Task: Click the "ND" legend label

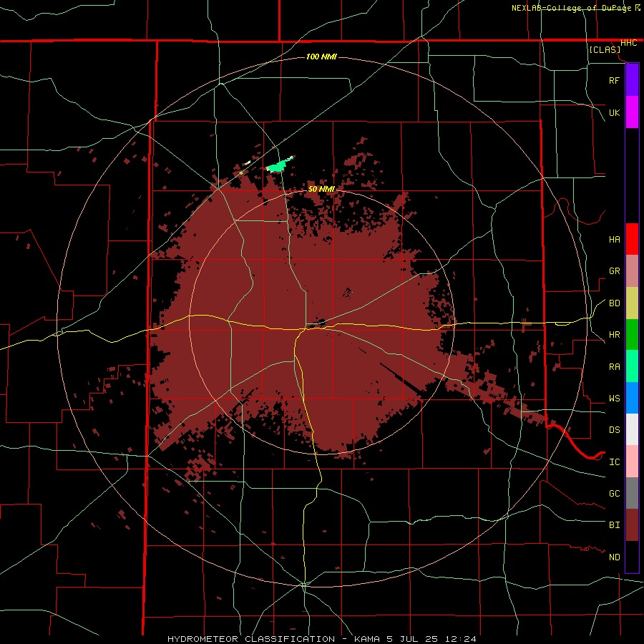Action: (x=614, y=557)
